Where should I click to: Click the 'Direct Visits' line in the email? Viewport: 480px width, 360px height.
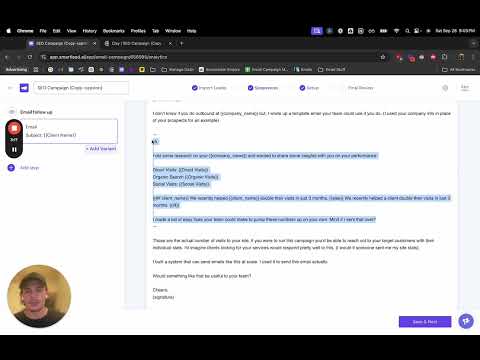tap(181, 170)
